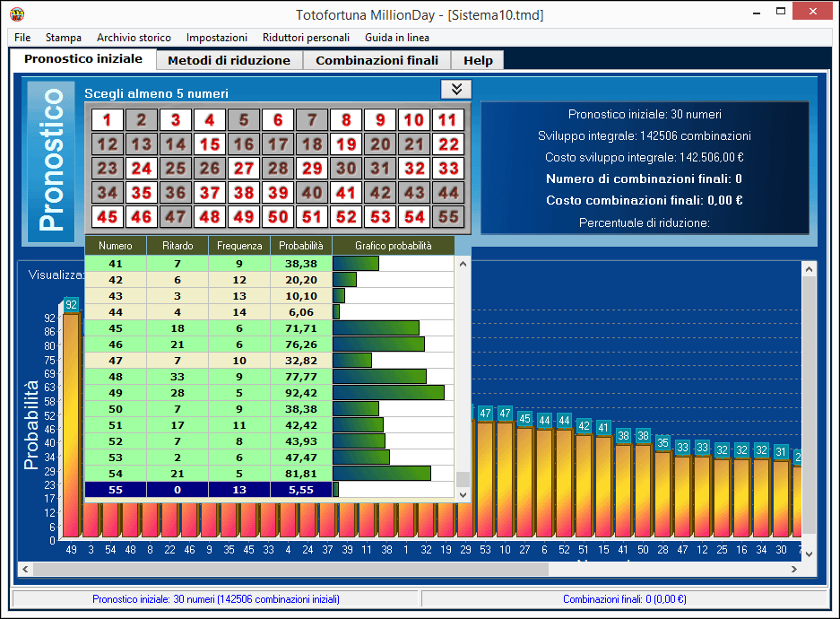Toggle number 47 in the number grid
Viewport: 840px width, 619px height.
pyautogui.click(x=175, y=217)
